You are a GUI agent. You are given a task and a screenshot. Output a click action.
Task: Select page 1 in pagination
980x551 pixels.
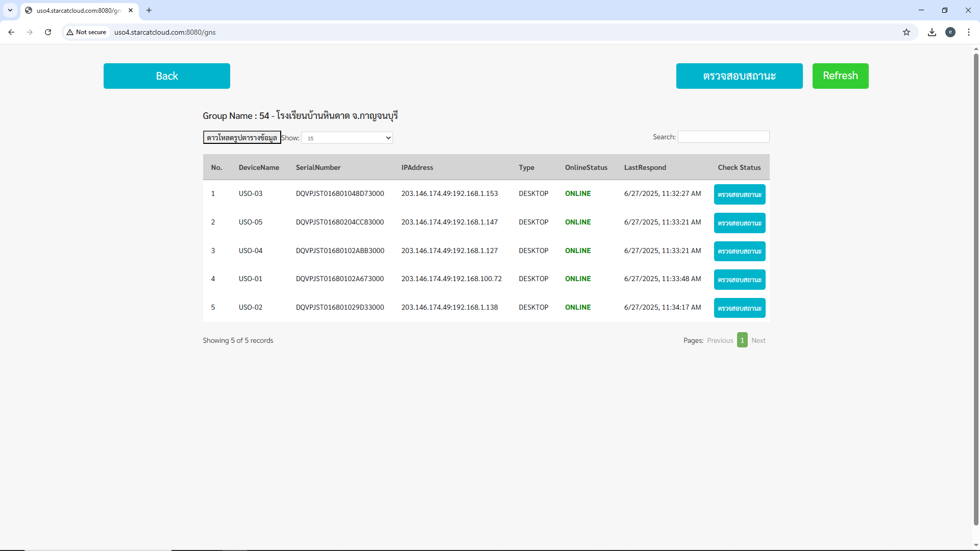coord(742,340)
